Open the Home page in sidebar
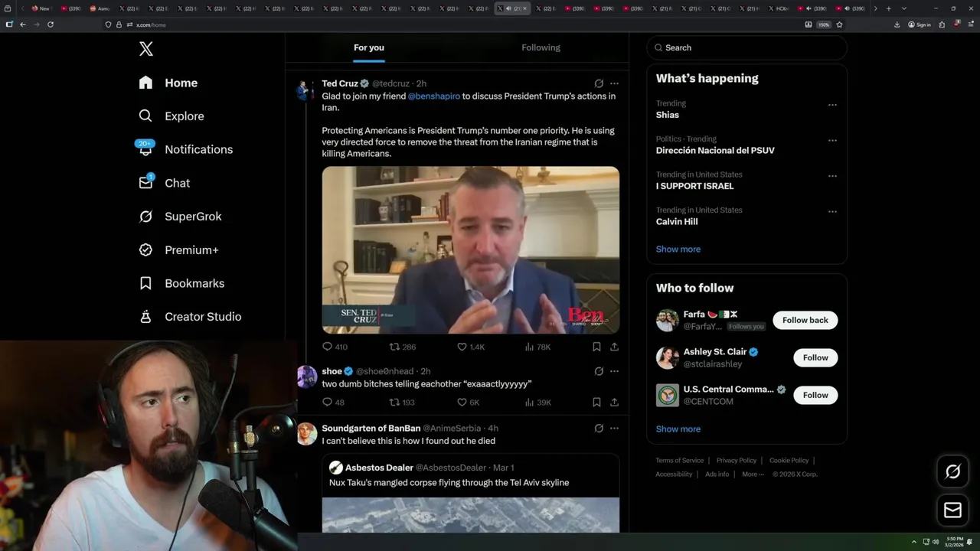This screenshot has width=980, height=551. click(168, 83)
